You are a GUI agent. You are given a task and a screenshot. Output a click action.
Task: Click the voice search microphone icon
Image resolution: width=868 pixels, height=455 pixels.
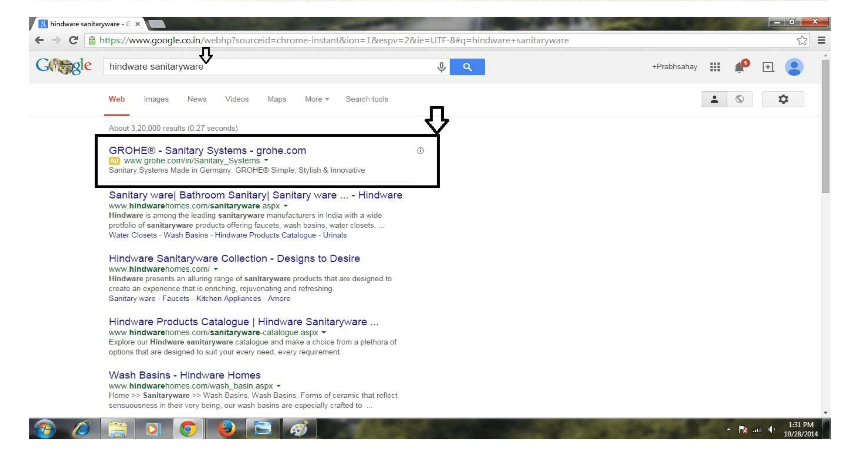pyautogui.click(x=441, y=67)
